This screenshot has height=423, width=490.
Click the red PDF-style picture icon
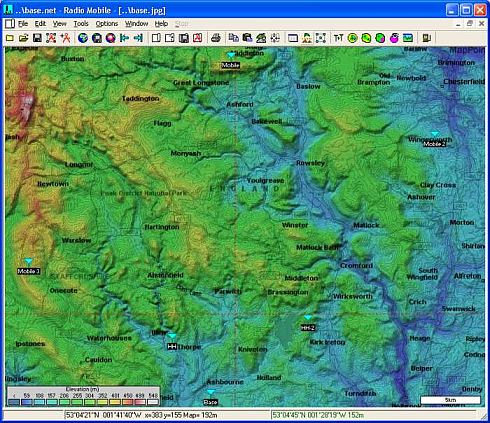[x=198, y=38]
